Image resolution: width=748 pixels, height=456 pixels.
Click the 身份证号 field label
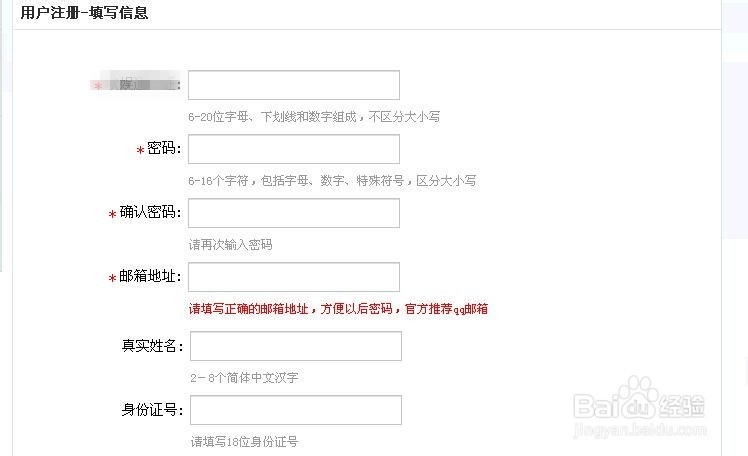point(152,409)
